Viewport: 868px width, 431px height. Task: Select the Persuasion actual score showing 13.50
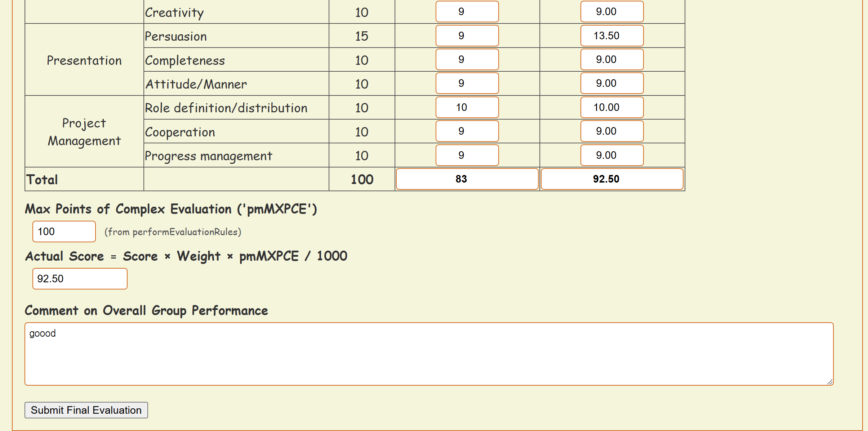[611, 36]
